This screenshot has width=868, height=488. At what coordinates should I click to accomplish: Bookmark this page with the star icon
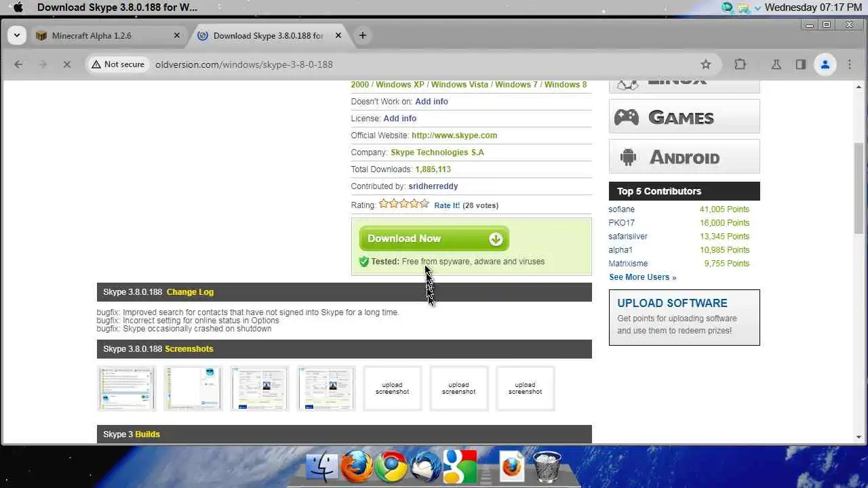[706, 64]
